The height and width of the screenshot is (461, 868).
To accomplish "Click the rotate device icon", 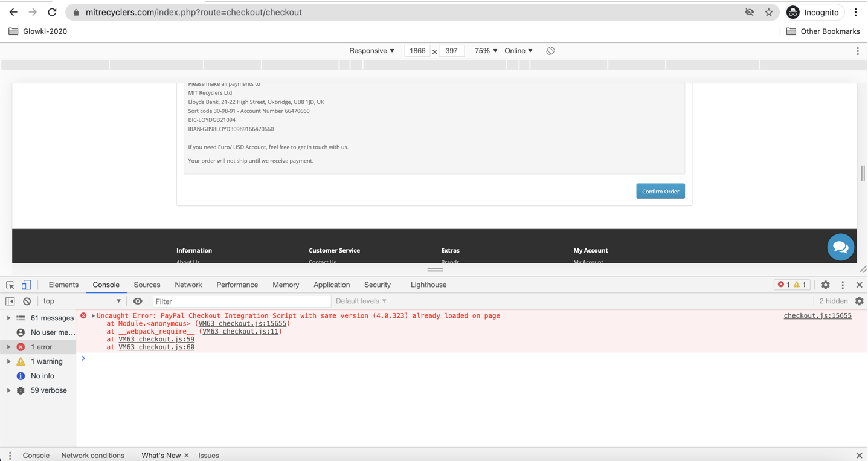I will [x=550, y=51].
